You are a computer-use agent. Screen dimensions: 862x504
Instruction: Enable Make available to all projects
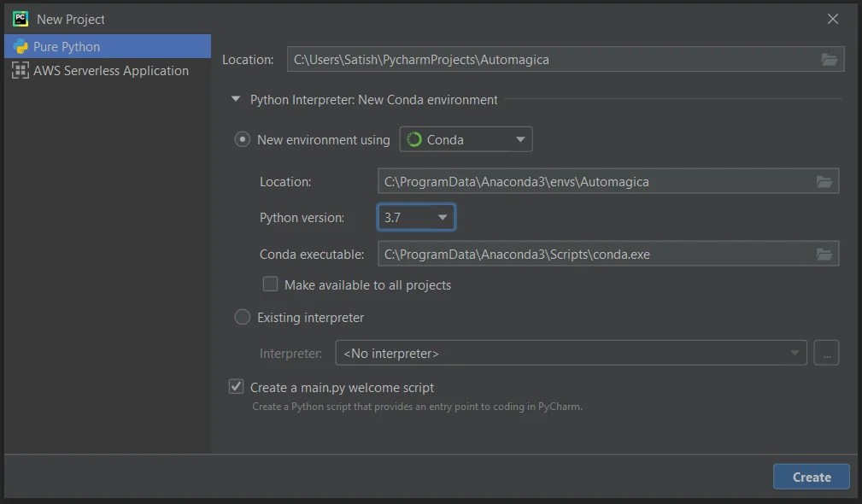(x=270, y=284)
